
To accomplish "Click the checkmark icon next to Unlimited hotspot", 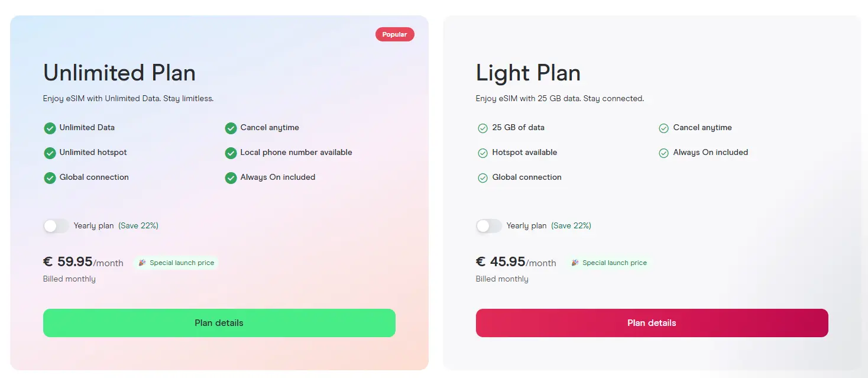I will pyautogui.click(x=50, y=153).
